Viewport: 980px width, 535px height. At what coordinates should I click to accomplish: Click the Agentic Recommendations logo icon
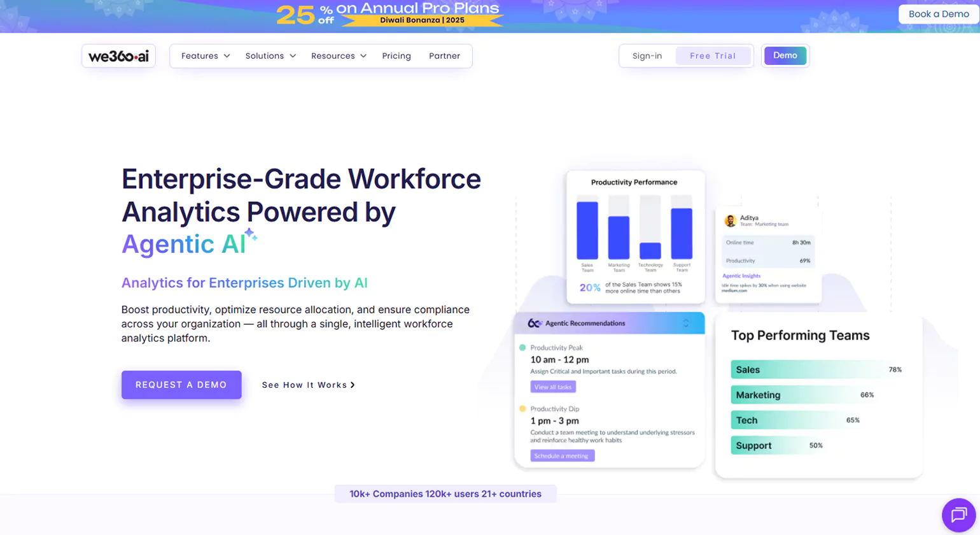[535, 324]
